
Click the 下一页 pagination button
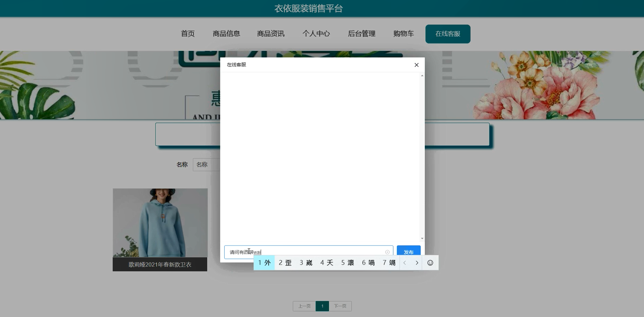[340, 306]
